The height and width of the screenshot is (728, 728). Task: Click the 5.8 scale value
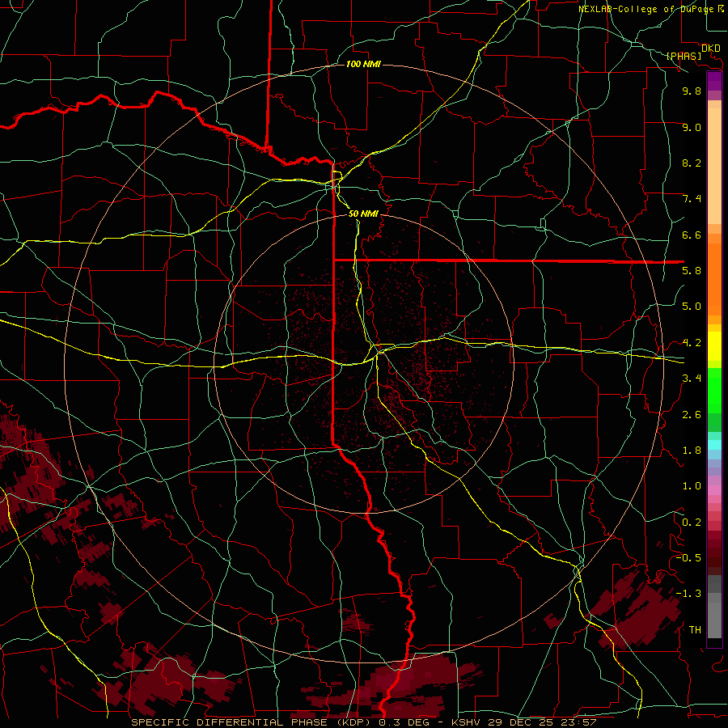click(x=692, y=270)
